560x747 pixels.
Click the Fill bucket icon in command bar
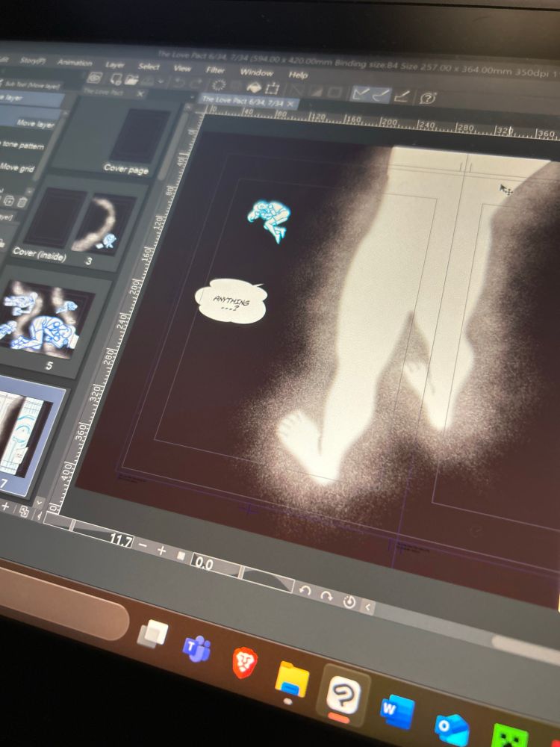click(254, 87)
